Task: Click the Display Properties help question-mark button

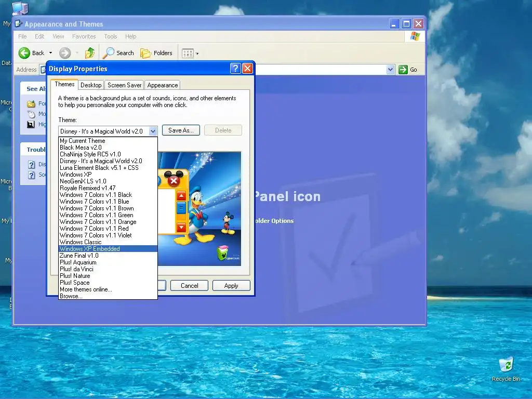Action: click(x=235, y=69)
